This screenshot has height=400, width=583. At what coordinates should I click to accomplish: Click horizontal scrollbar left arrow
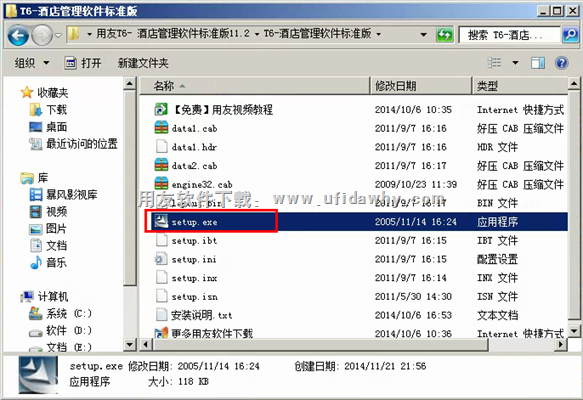click(x=146, y=345)
